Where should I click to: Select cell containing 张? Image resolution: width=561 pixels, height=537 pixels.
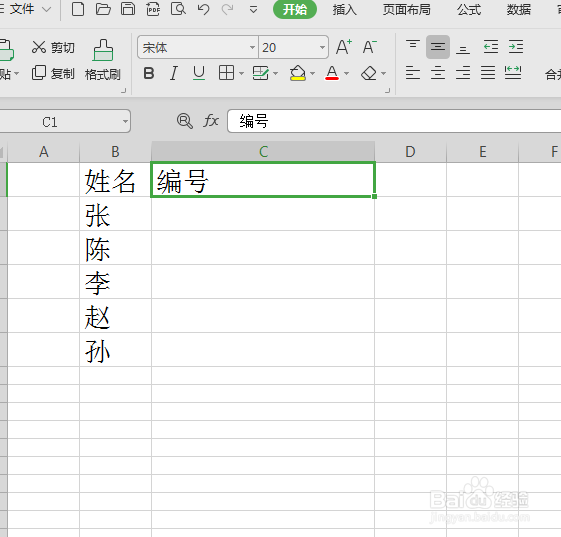tap(115, 214)
